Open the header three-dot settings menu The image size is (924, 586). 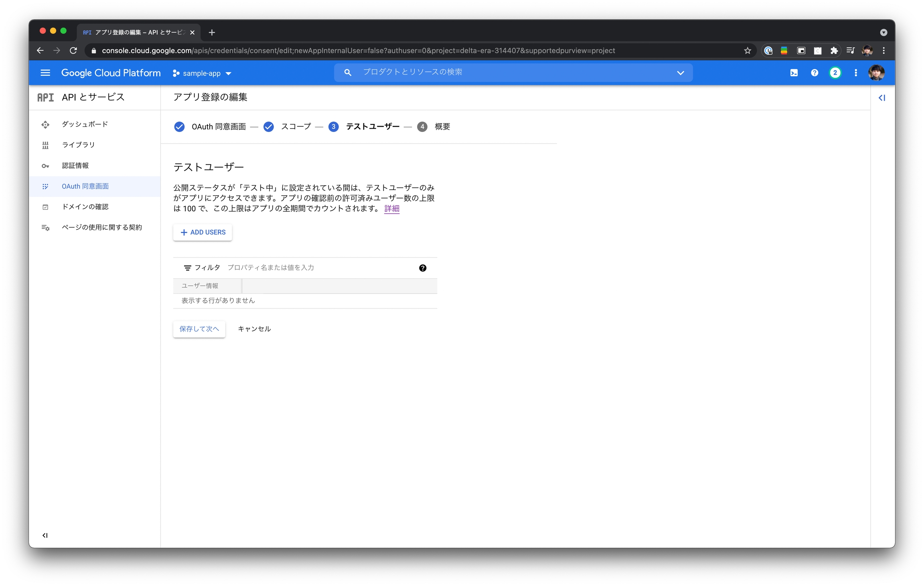click(x=856, y=73)
